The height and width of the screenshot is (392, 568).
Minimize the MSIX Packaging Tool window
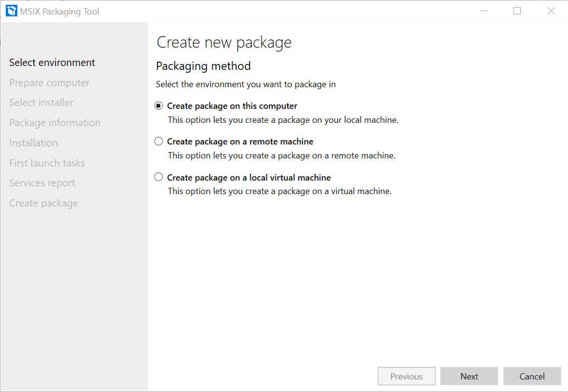[x=484, y=11]
